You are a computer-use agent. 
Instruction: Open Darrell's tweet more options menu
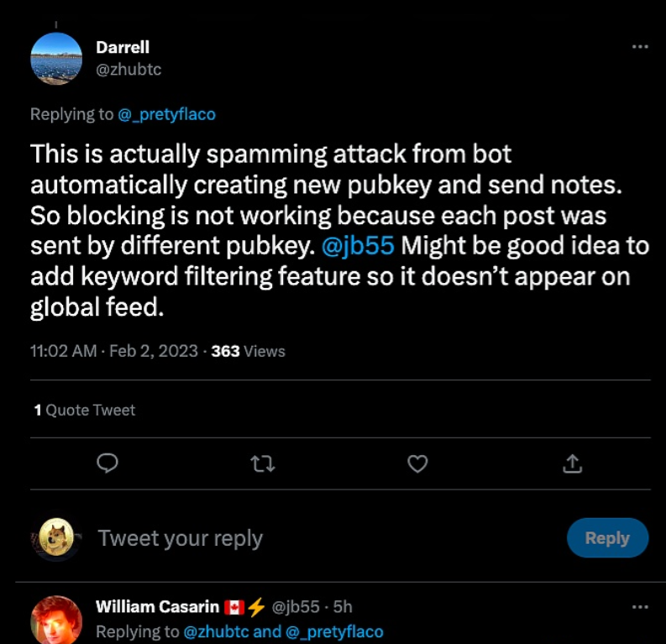coord(640,47)
